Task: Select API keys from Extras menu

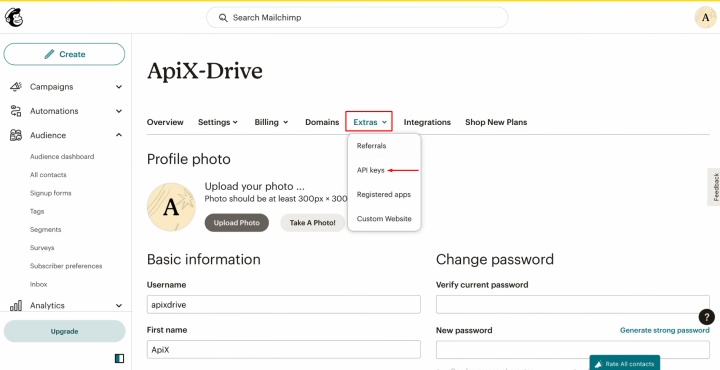Action: (x=371, y=170)
